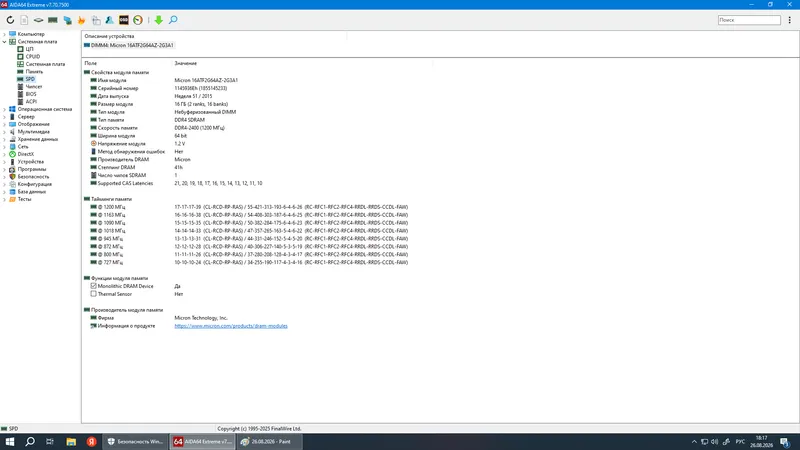Click the orange gauge benchmark toolbar icon
The width and height of the screenshot is (800, 450).
138,20
